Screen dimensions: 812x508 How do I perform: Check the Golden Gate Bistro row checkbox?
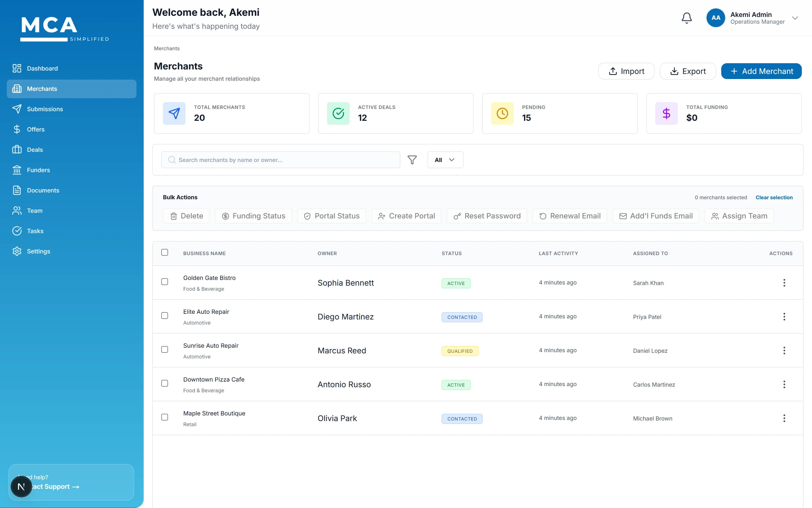[x=165, y=282]
